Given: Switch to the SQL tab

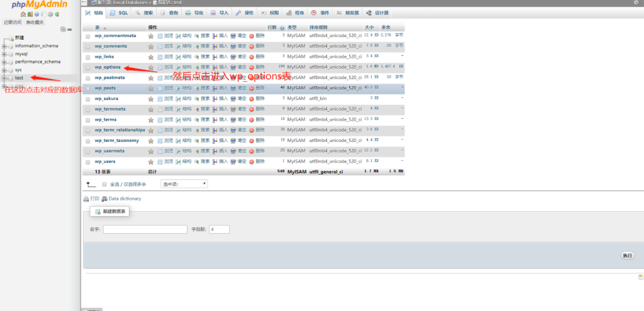Looking at the screenshot, I should pyautogui.click(x=119, y=13).
